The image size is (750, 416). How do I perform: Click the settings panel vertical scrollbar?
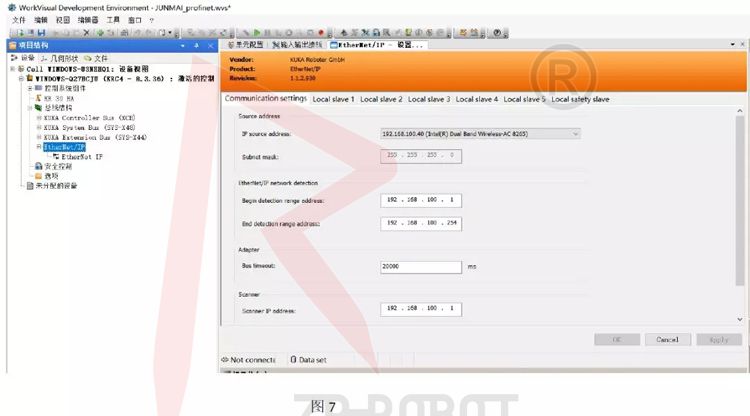point(739,200)
